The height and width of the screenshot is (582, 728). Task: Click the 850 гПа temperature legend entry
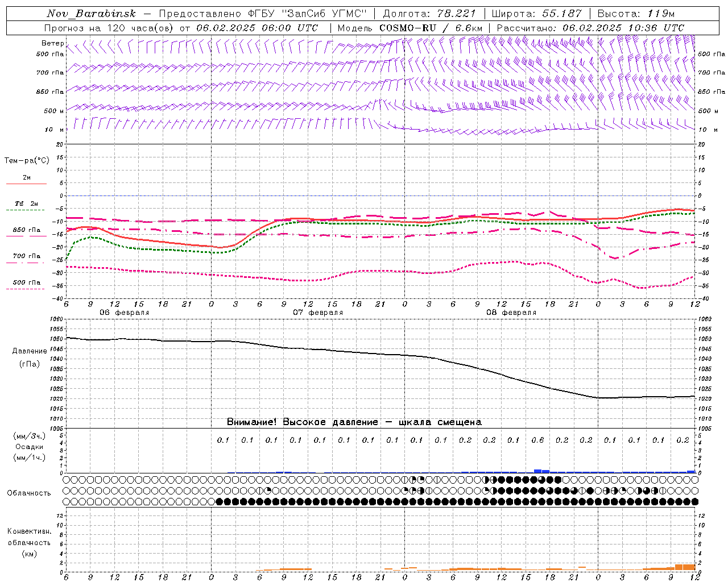pos(26,231)
